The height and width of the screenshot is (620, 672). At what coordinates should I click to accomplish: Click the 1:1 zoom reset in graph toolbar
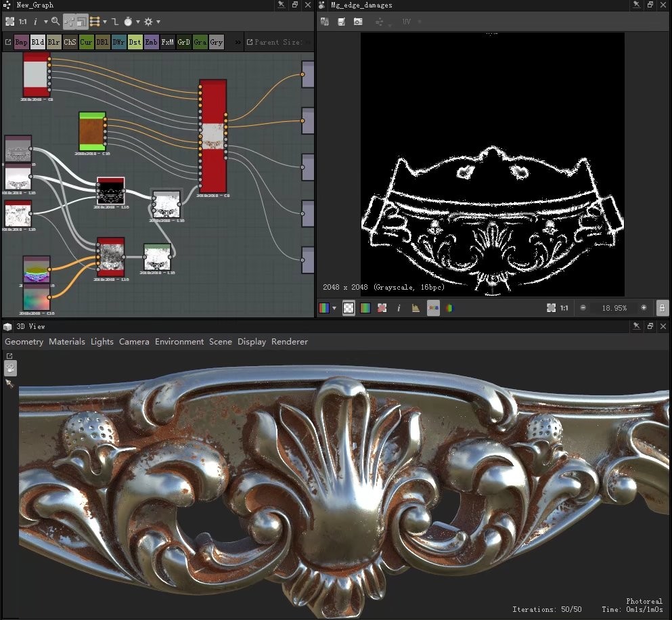click(x=23, y=22)
